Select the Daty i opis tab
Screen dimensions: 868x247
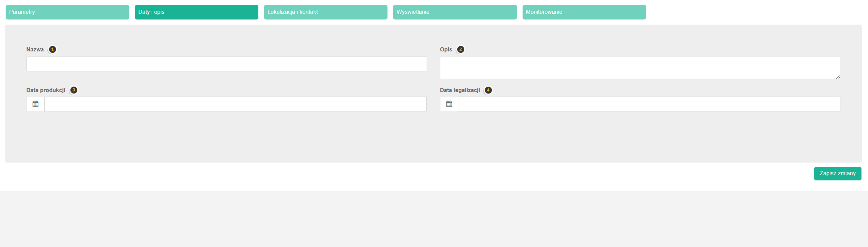196,12
